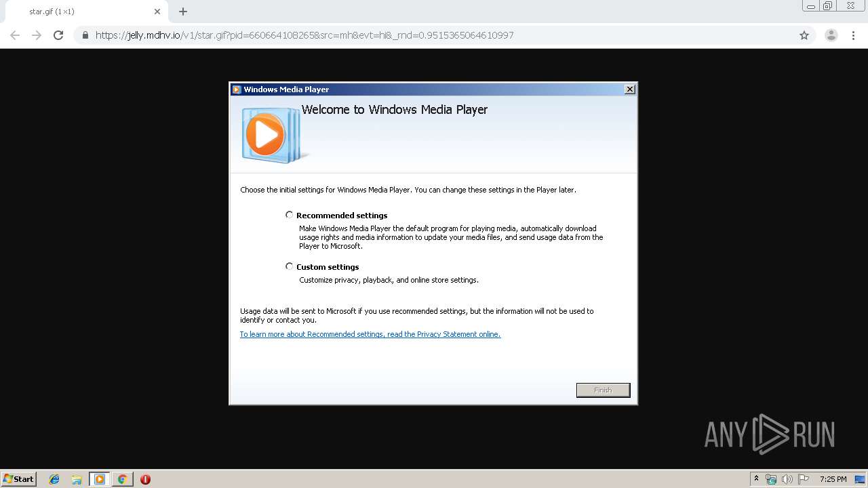The width and height of the screenshot is (868, 488).
Task: Click the volume speaker tray icon
Action: (787, 479)
